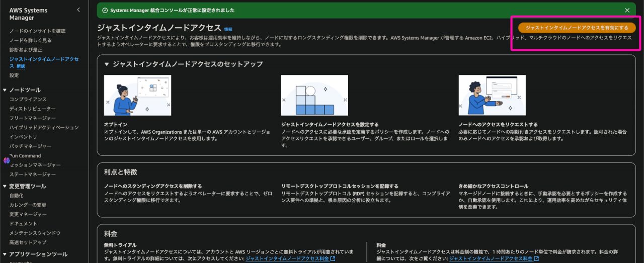Open インベントリ page
This screenshot has width=644, height=263.
point(23,137)
